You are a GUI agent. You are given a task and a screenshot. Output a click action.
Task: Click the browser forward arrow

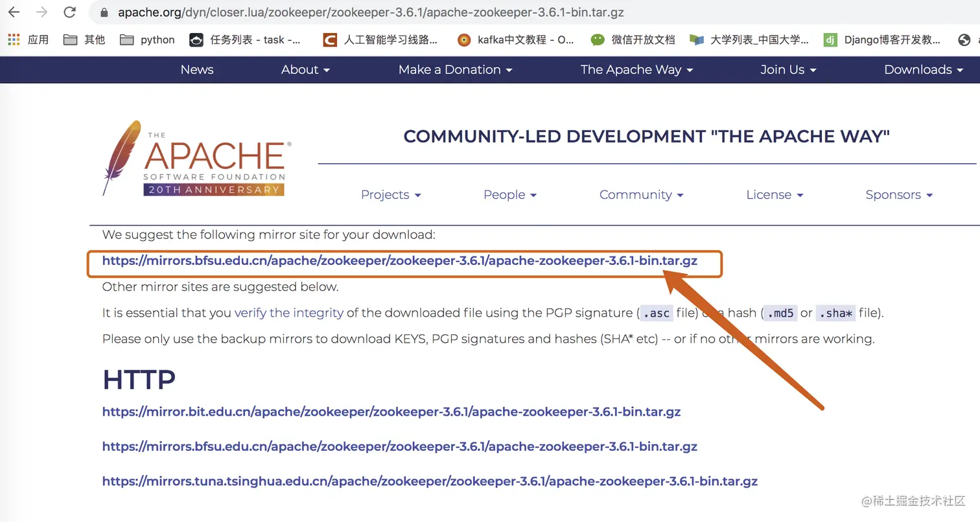click(x=41, y=12)
